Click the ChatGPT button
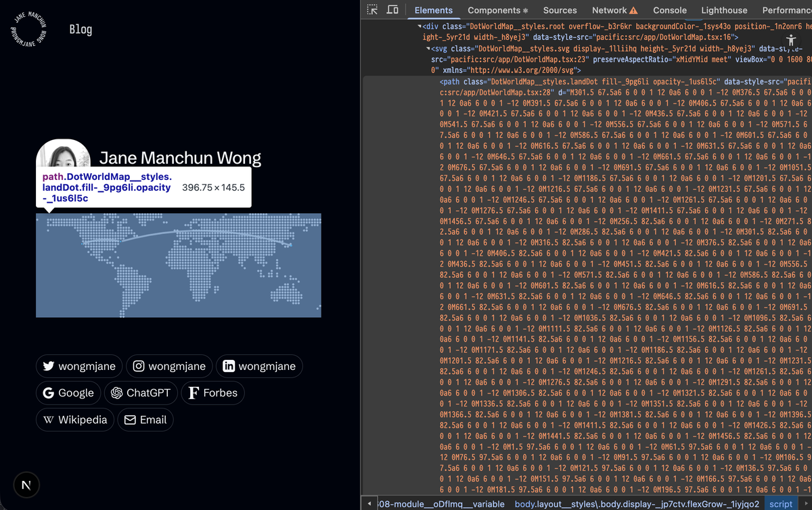This screenshot has width=812, height=510. coord(140,392)
